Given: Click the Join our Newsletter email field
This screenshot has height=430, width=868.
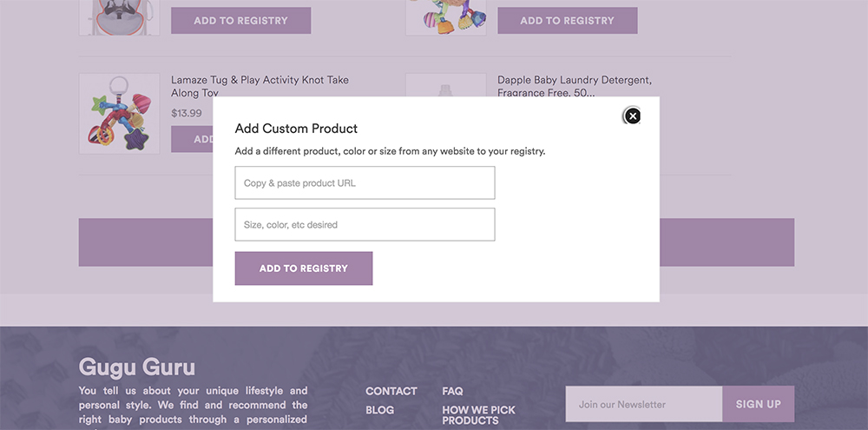Looking at the screenshot, I should 644,404.
